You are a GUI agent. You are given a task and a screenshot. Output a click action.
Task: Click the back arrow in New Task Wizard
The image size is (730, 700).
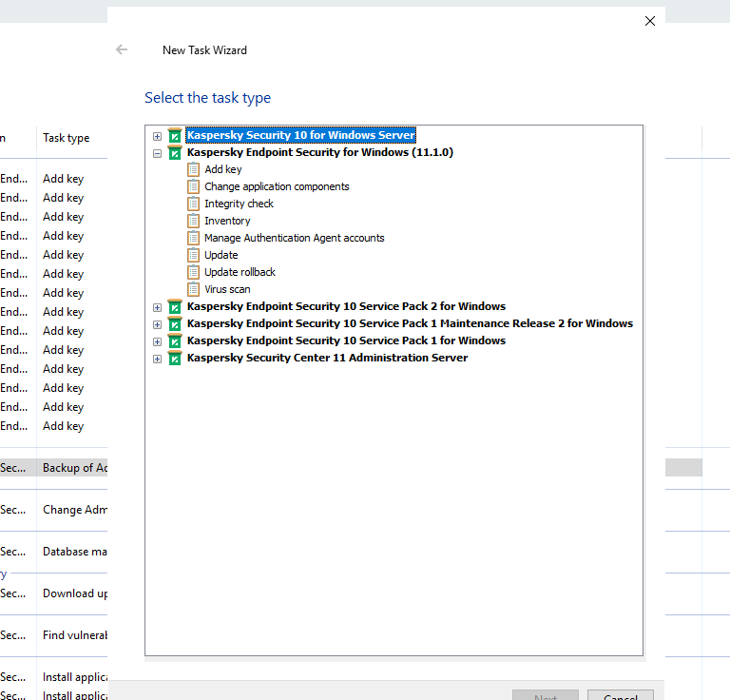point(122,49)
